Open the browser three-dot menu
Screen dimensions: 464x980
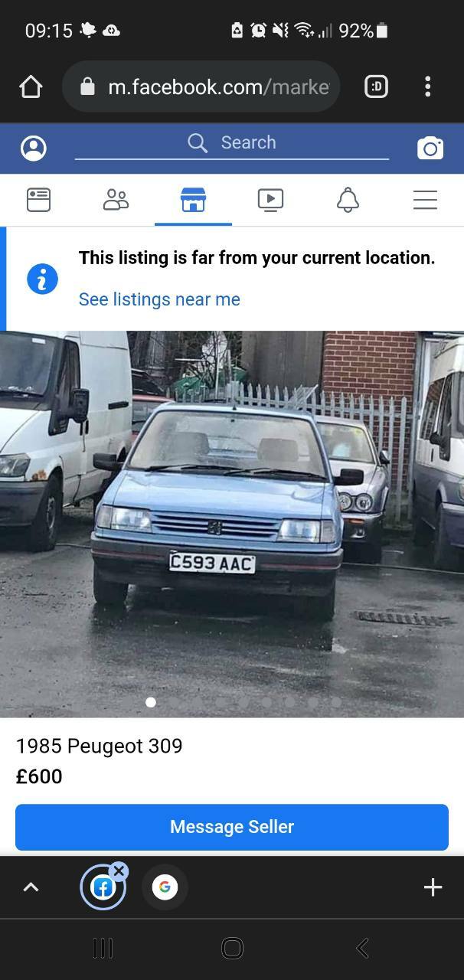pos(428,87)
